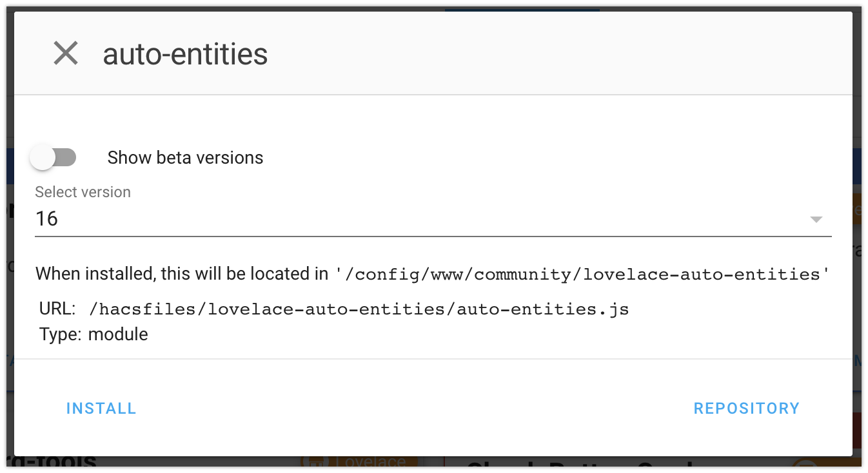Screen dimensions: 868x473
Task: Click the 'Select version' field label
Action: pos(83,191)
